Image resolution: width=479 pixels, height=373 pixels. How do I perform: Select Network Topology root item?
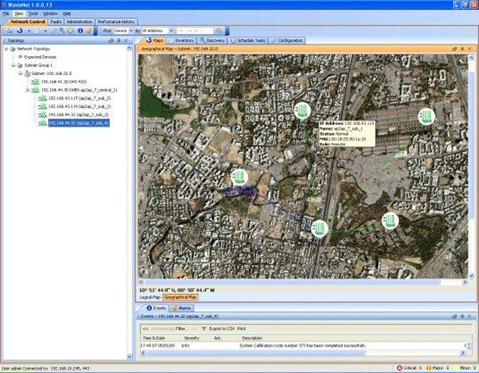(33, 49)
